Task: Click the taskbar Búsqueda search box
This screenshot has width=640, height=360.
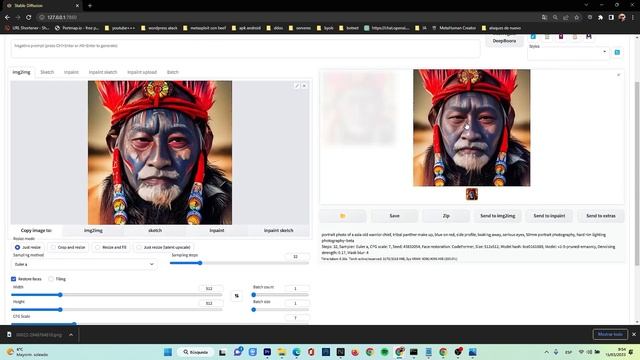Action: (x=196, y=352)
